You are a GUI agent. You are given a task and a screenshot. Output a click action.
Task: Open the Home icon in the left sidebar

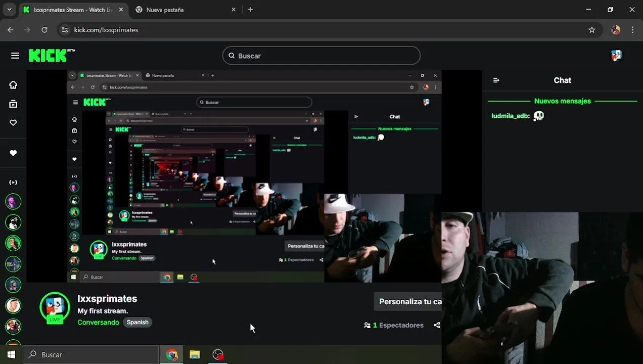pos(13,85)
